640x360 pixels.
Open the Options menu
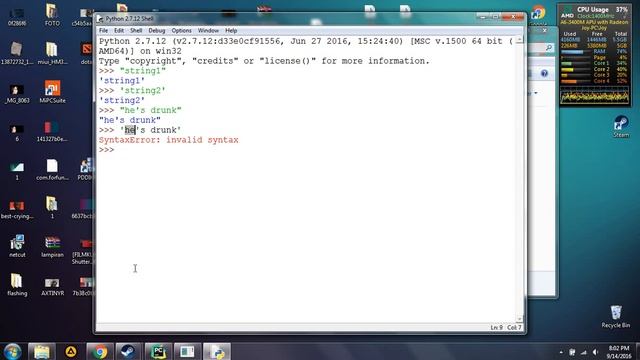click(x=181, y=31)
